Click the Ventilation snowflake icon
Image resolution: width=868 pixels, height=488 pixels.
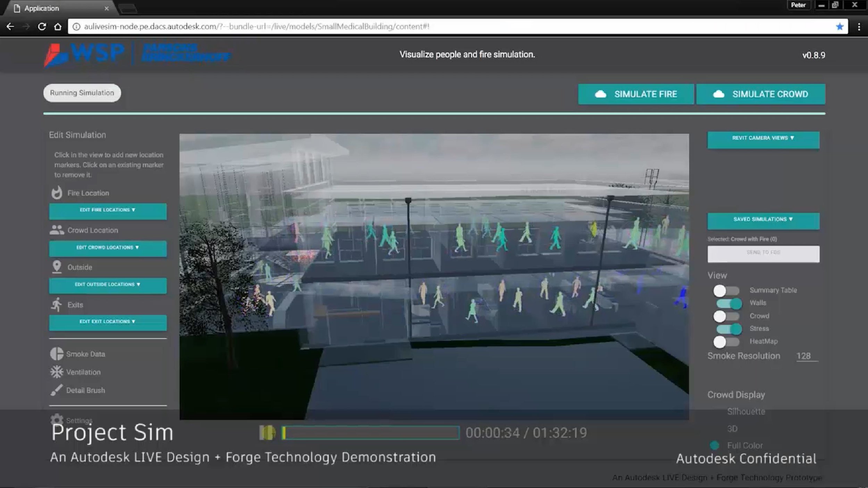pos(57,372)
